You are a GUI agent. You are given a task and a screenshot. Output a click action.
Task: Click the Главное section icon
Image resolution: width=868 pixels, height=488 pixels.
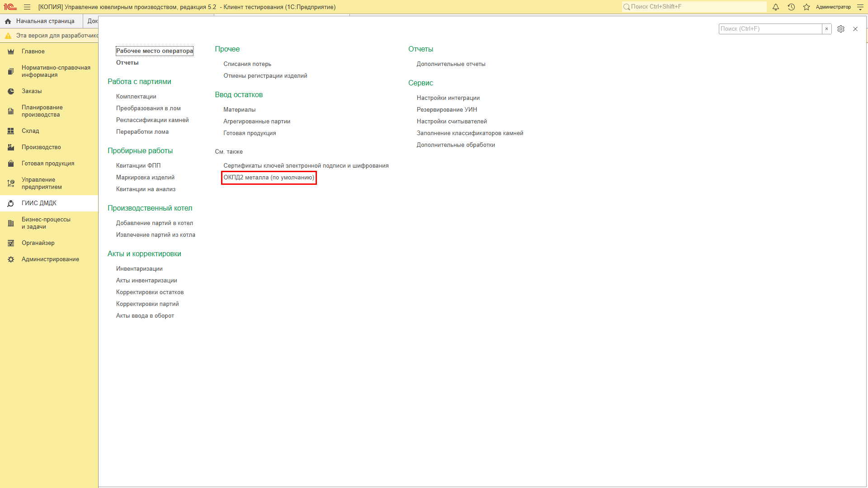[11, 52]
